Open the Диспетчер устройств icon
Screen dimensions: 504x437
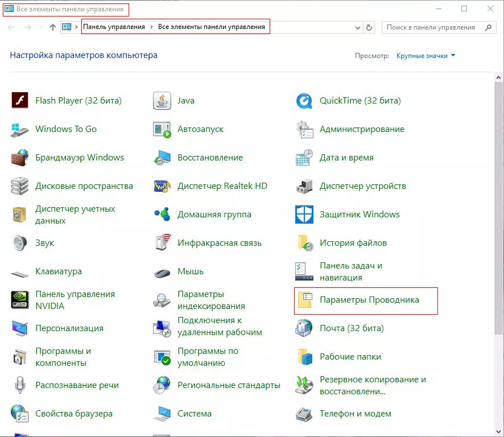304,186
